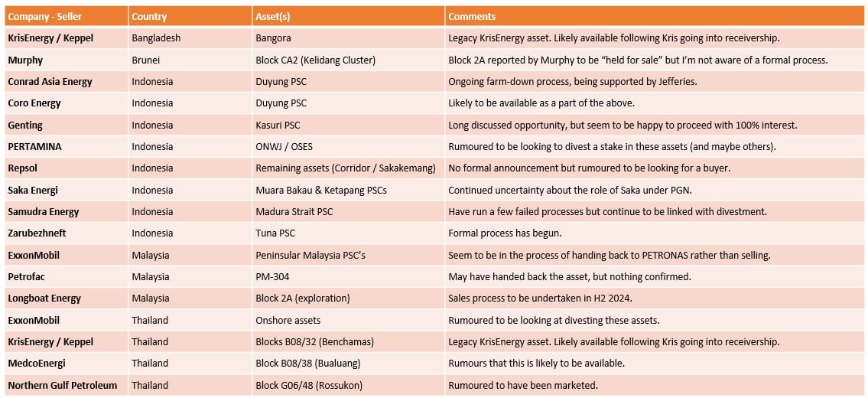Screen dimensions: 868x398
Task: Select the Northern Gulf Petroleum cell
Action: (63, 385)
